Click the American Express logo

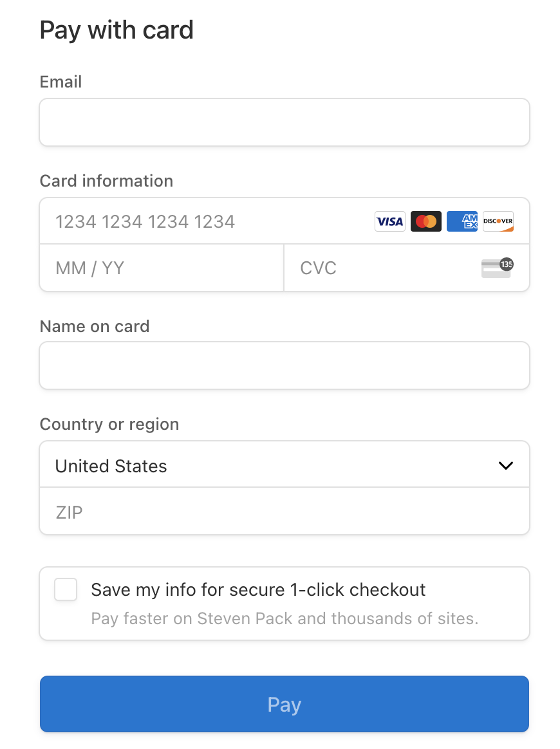click(462, 221)
